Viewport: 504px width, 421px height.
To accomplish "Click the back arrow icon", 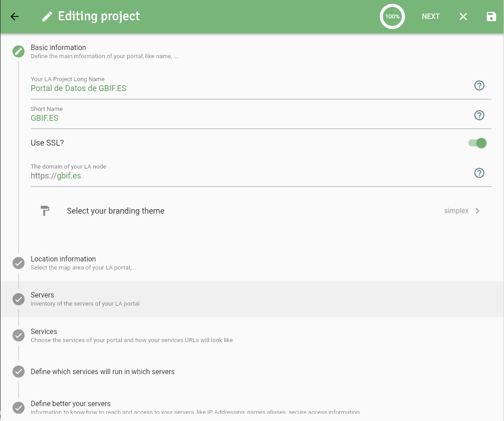I will tap(15, 16).
